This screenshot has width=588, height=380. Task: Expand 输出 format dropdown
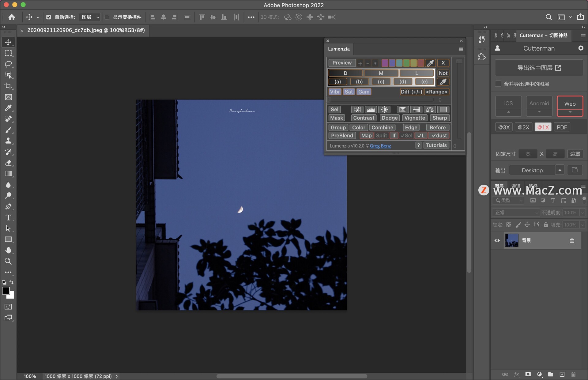[x=560, y=170]
